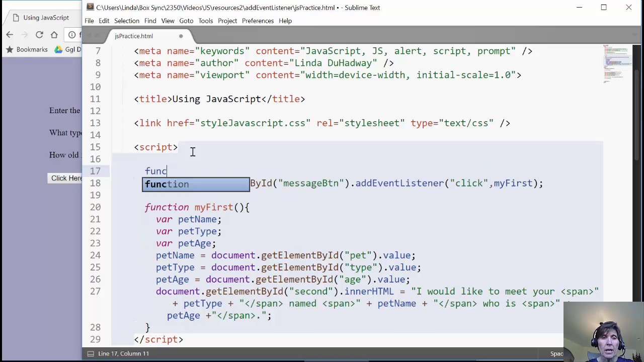Click line number 15 in the gutter
Viewport: 644px width, 362px height.
tap(95, 147)
